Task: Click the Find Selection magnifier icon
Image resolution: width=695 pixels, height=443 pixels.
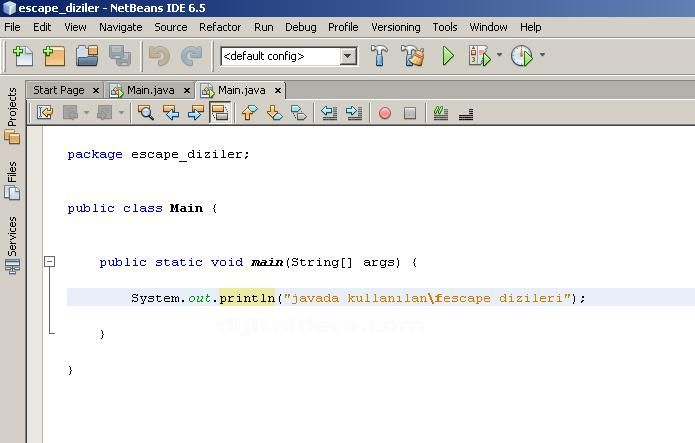Action: coord(146,113)
